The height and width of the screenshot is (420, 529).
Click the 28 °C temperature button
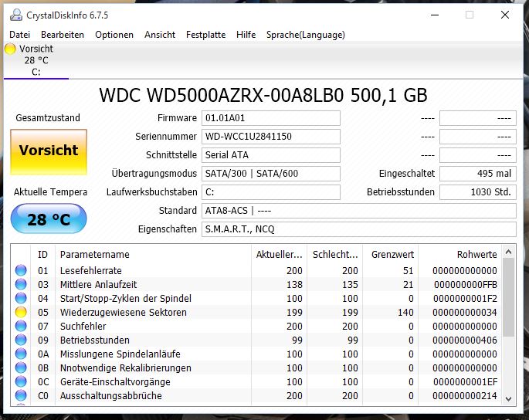(49, 219)
